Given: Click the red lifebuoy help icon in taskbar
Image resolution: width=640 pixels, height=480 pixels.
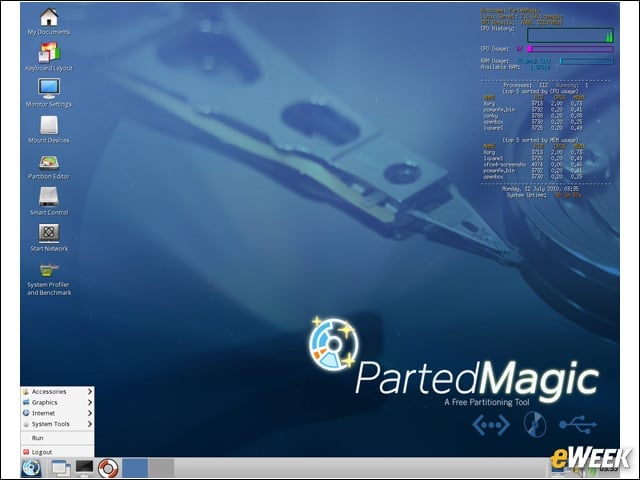Looking at the screenshot, I should point(108,468).
